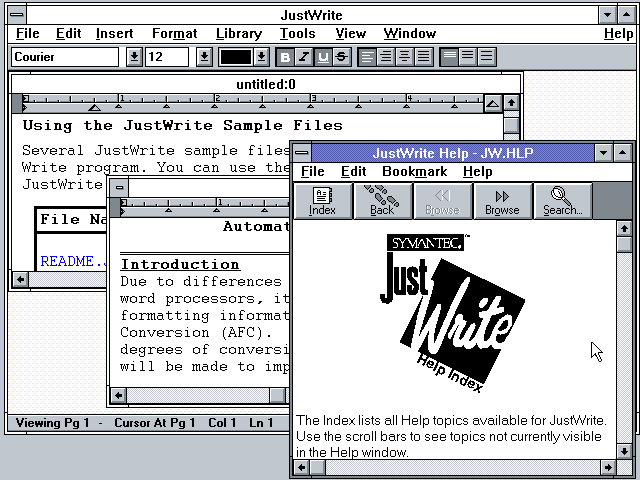Click scroll left arrow in inner document window

click(118, 395)
